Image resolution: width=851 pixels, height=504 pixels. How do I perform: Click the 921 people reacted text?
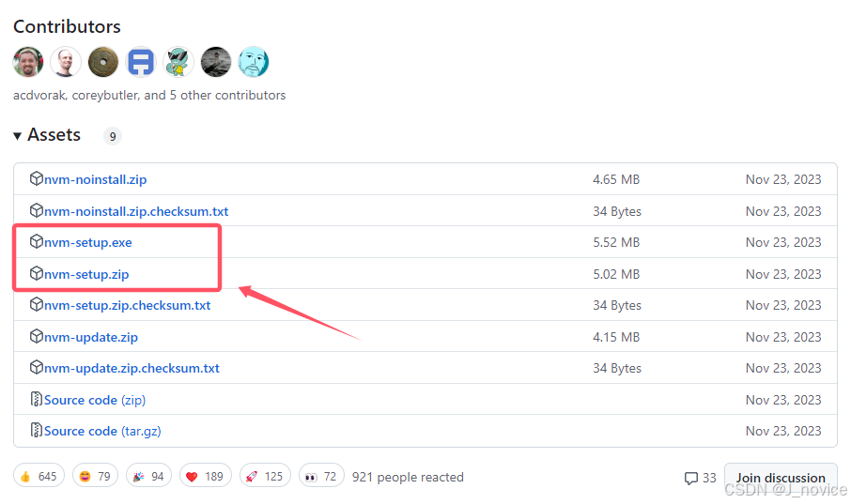[x=408, y=478]
